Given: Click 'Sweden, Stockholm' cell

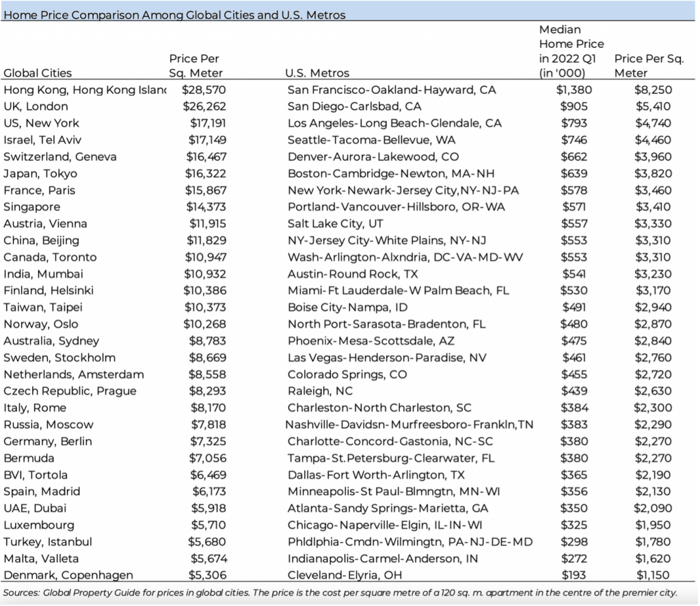Looking at the screenshot, I should click(x=59, y=358).
